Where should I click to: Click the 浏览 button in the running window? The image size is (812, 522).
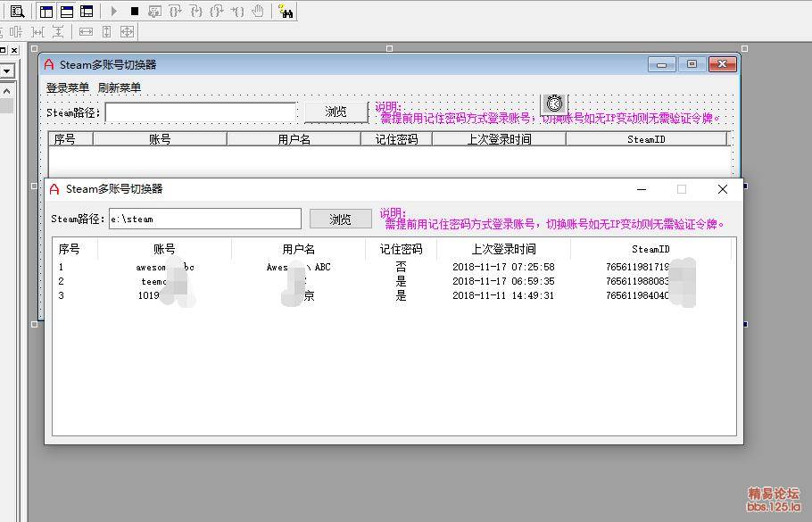[x=341, y=219]
